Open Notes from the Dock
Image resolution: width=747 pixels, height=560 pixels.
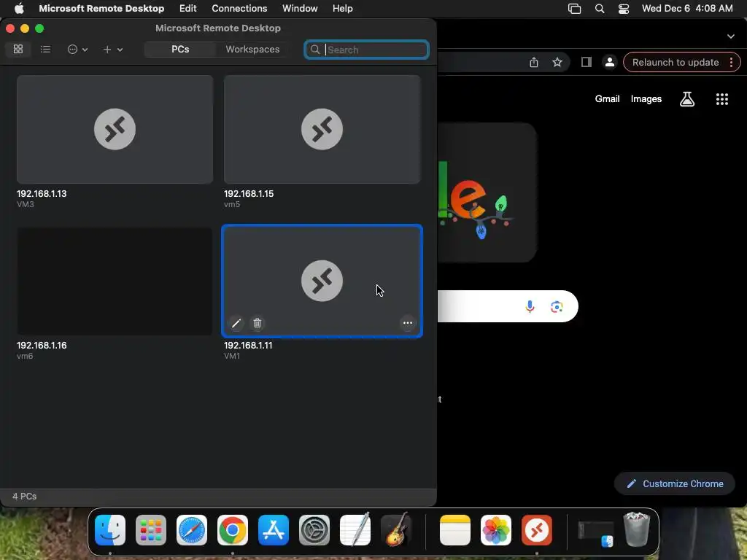455,530
